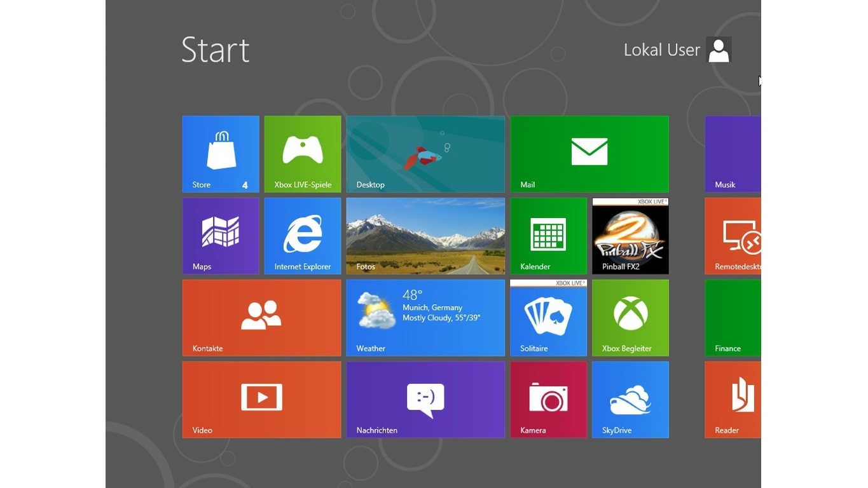Image resolution: width=868 pixels, height=488 pixels.
Task: Launch the Kalender app
Action: click(548, 235)
